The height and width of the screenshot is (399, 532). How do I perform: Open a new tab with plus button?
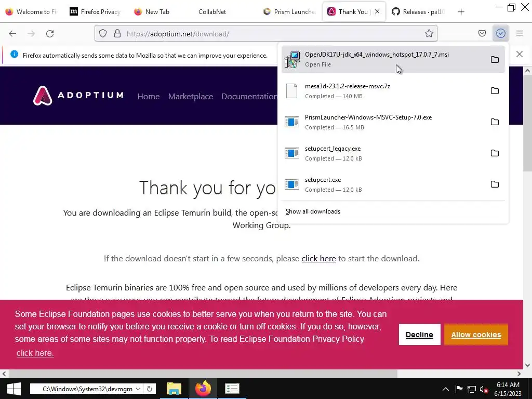point(461,12)
